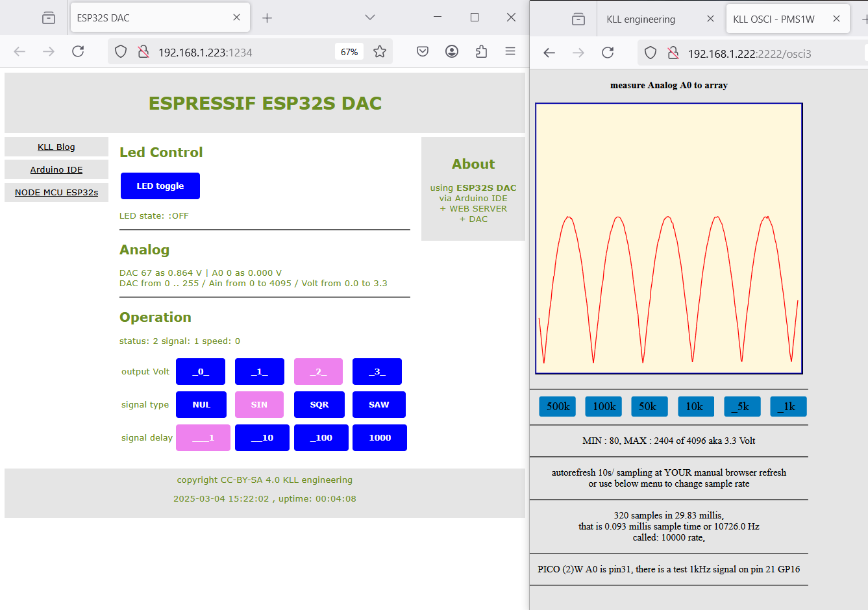Click the 192.168.1.222:2222/osci3 address field
Screen dimensions: 868x610
point(750,54)
